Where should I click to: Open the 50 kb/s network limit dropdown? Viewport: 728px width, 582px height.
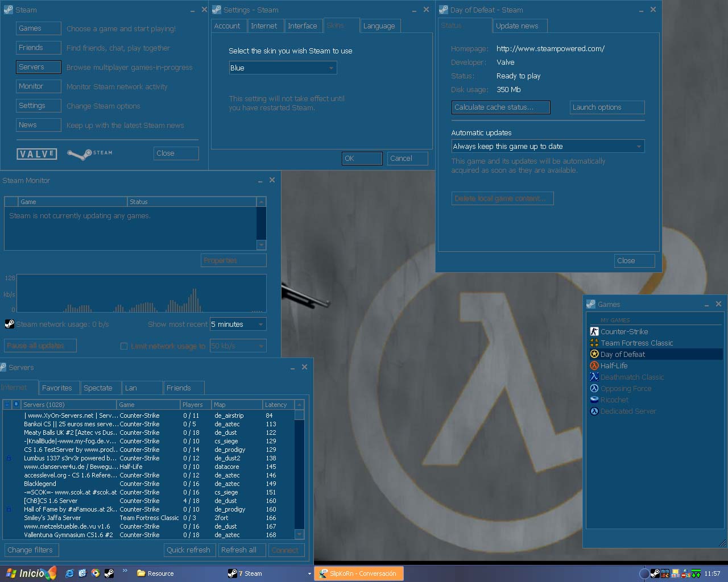pyautogui.click(x=238, y=346)
